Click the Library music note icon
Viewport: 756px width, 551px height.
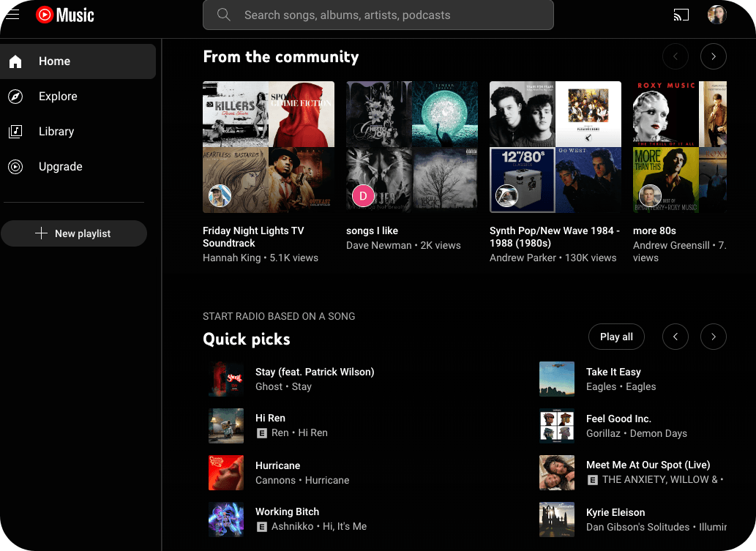tap(15, 131)
